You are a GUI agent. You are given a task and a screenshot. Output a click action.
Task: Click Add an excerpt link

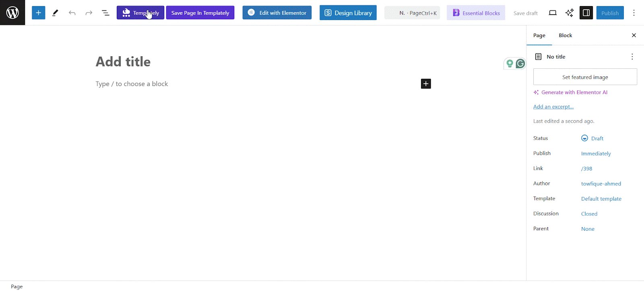553,107
